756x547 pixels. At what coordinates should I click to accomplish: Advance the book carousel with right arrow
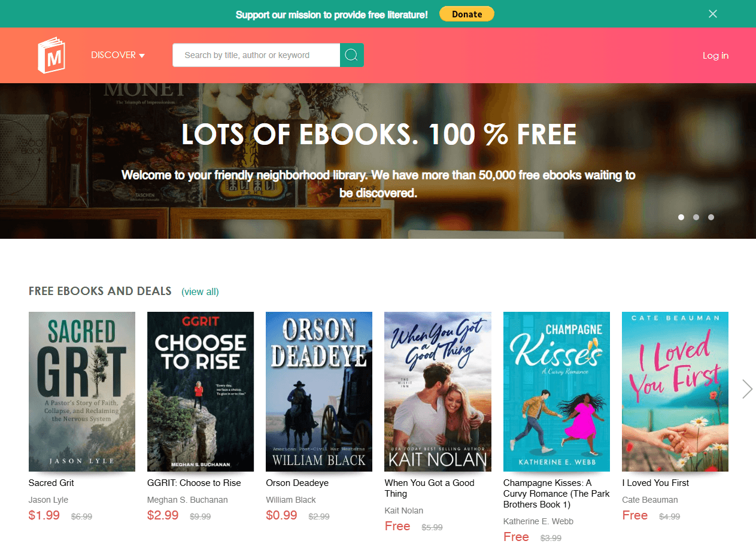[747, 389]
